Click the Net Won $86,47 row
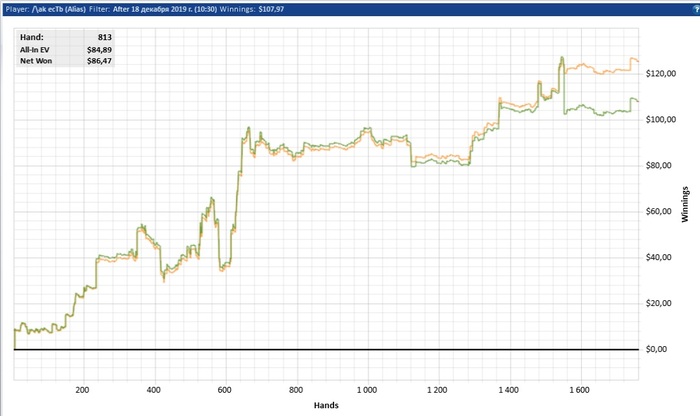Image resolution: width=700 pixels, height=416 pixels. (66, 61)
